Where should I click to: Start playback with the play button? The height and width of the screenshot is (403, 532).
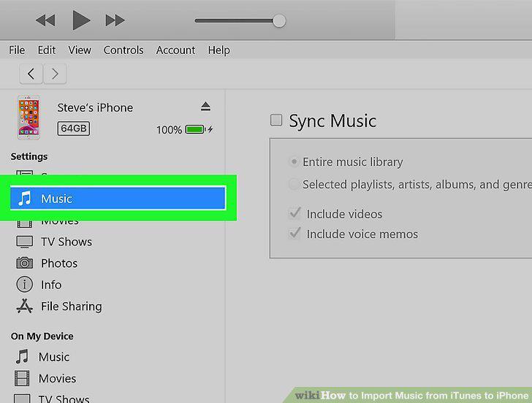[x=81, y=20]
